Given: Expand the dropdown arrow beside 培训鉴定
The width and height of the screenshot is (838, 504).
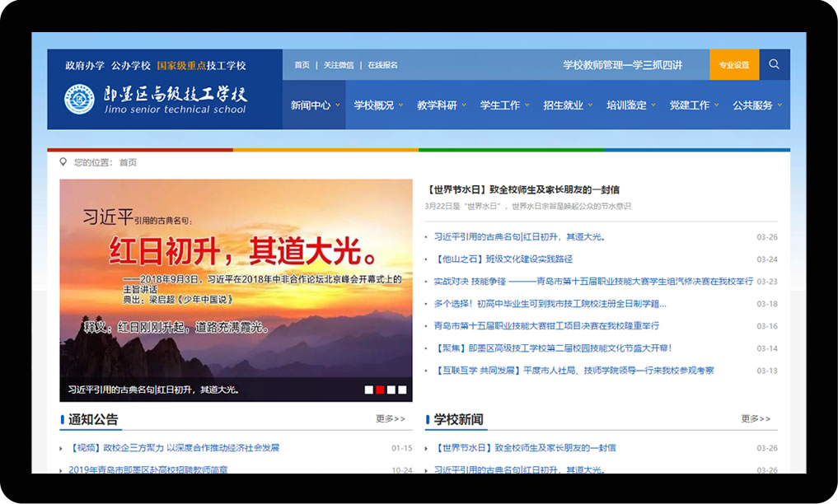Looking at the screenshot, I should [x=653, y=105].
